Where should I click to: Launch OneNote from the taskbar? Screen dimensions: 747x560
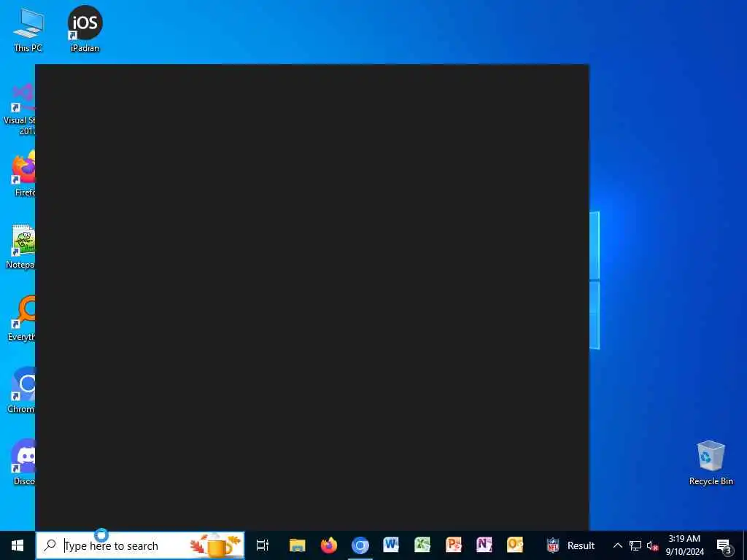pyautogui.click(x=484, y=545)
